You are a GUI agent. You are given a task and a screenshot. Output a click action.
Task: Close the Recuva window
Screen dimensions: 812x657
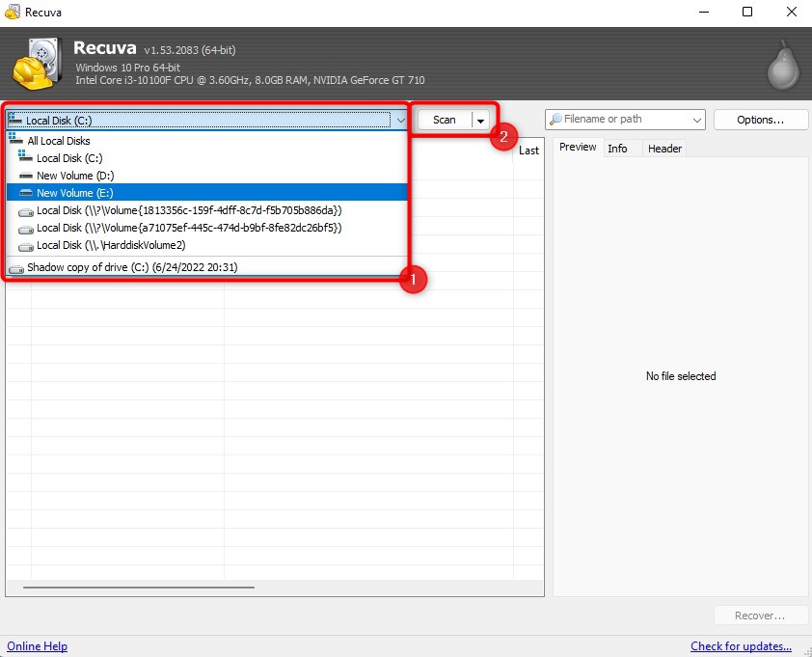792,12
